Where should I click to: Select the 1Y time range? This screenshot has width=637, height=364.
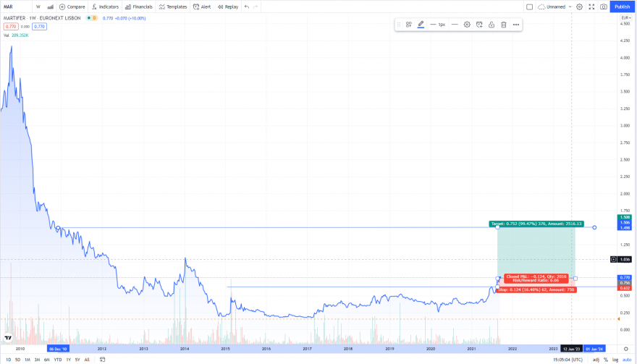click(68, 360)
